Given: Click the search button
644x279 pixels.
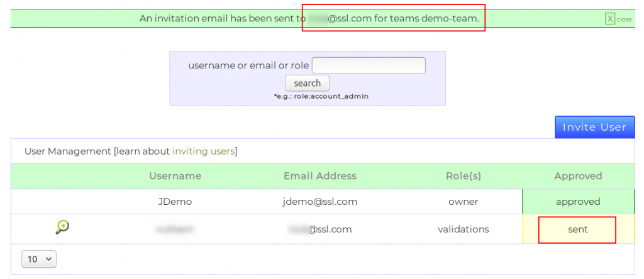Looking at the screenshot, I should tap(307, 83).
